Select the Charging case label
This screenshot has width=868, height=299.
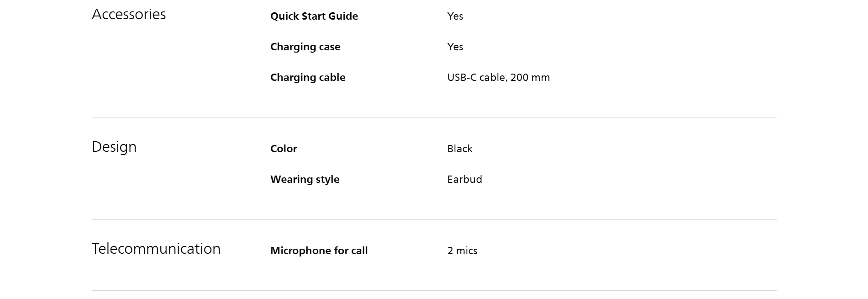click(305, 47)
